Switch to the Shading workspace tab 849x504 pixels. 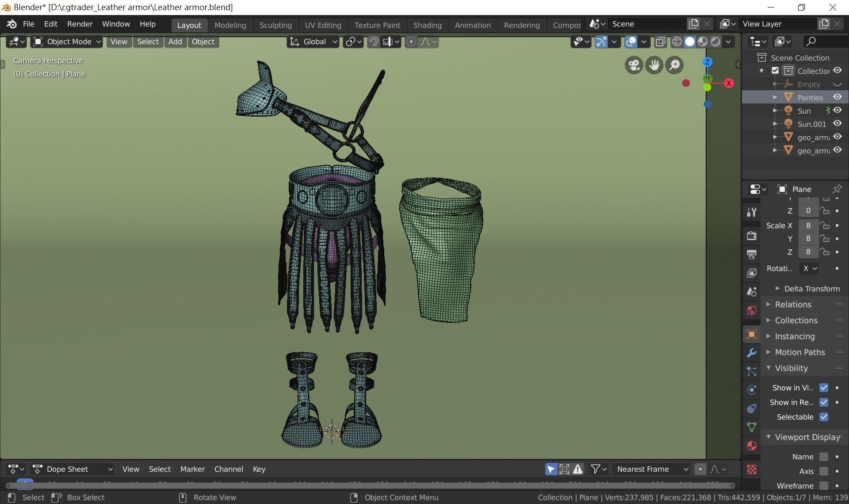427,25
